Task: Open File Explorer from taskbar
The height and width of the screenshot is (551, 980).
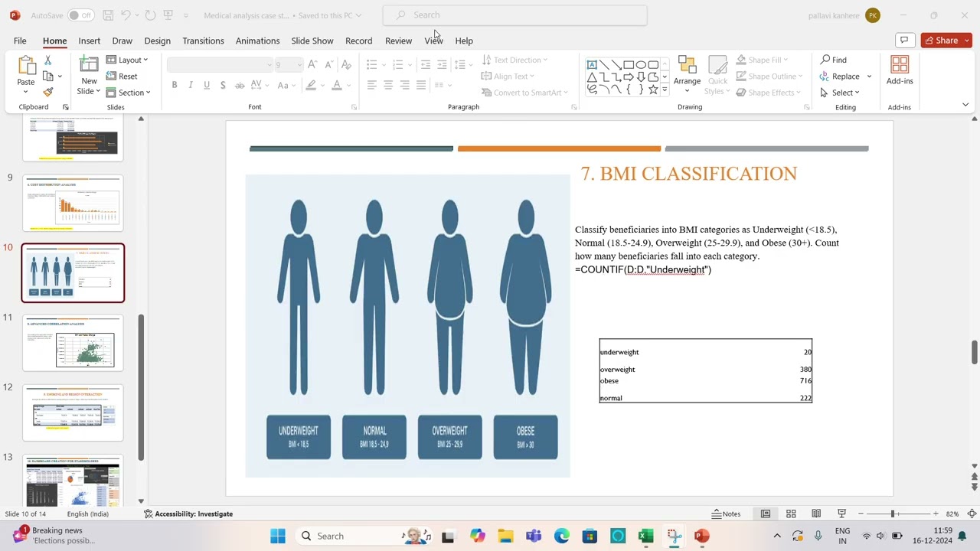Action: click(x=505, y=536)
